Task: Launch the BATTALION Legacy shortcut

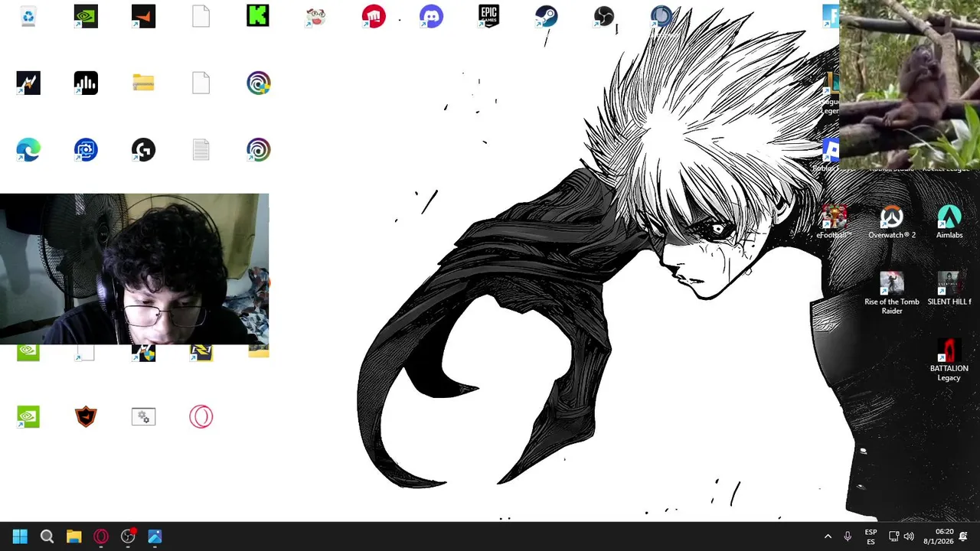Action: click(949, 360)
